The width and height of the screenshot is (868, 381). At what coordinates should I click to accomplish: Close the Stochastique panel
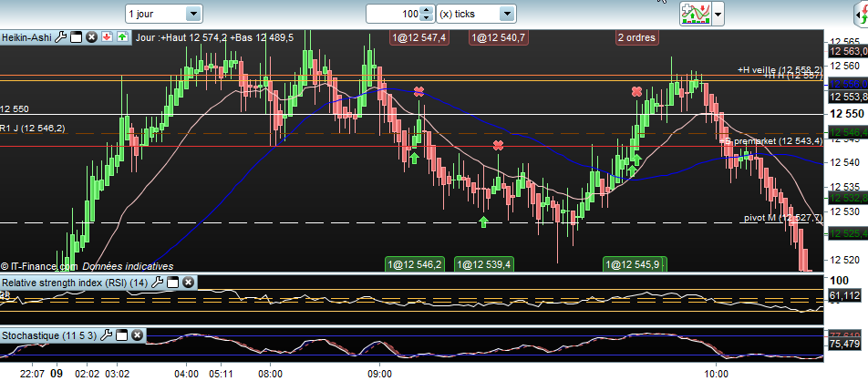[138, 335]
